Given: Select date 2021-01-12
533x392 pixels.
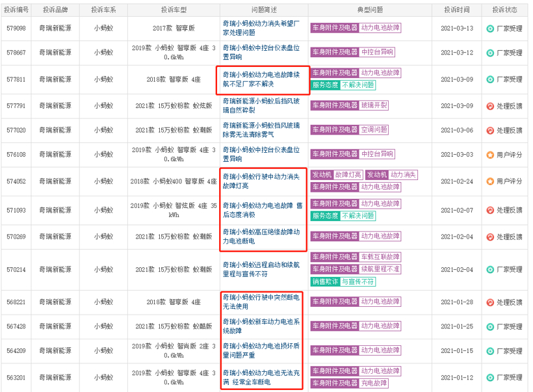Looking at the screenshot, I should pos(457,378).
